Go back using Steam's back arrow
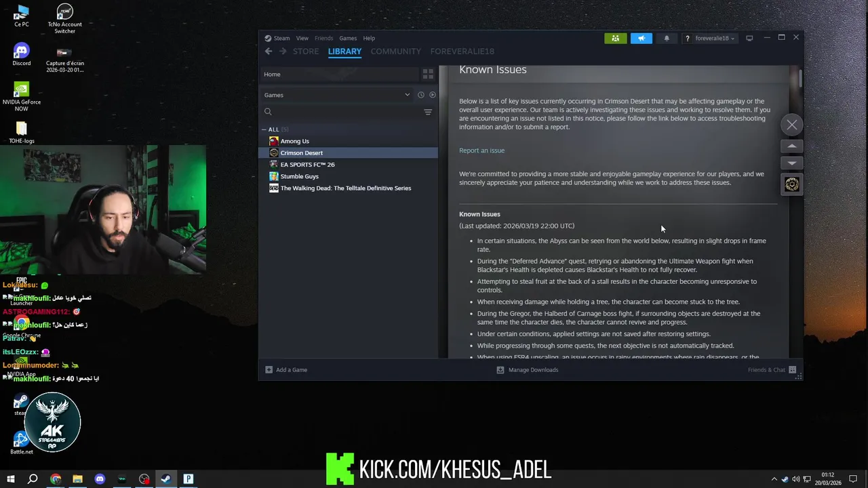This screenshot has width=868, height=488. (269, 52)
